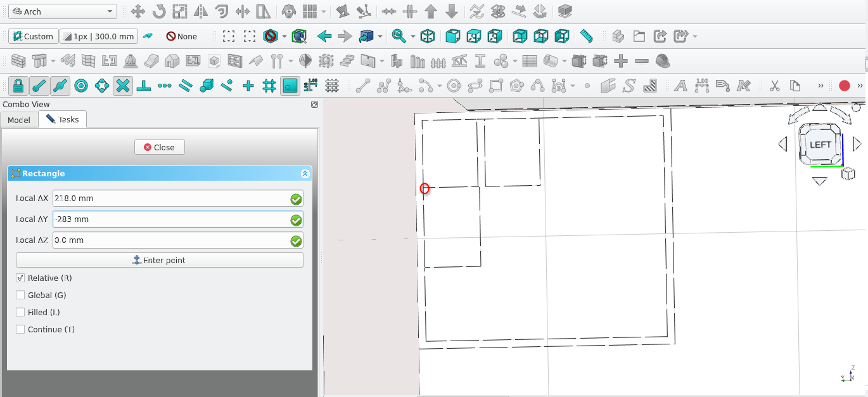Toggle the snap lock icon
868x397 pixels.
pyautogui.click(x=18, y=86)
